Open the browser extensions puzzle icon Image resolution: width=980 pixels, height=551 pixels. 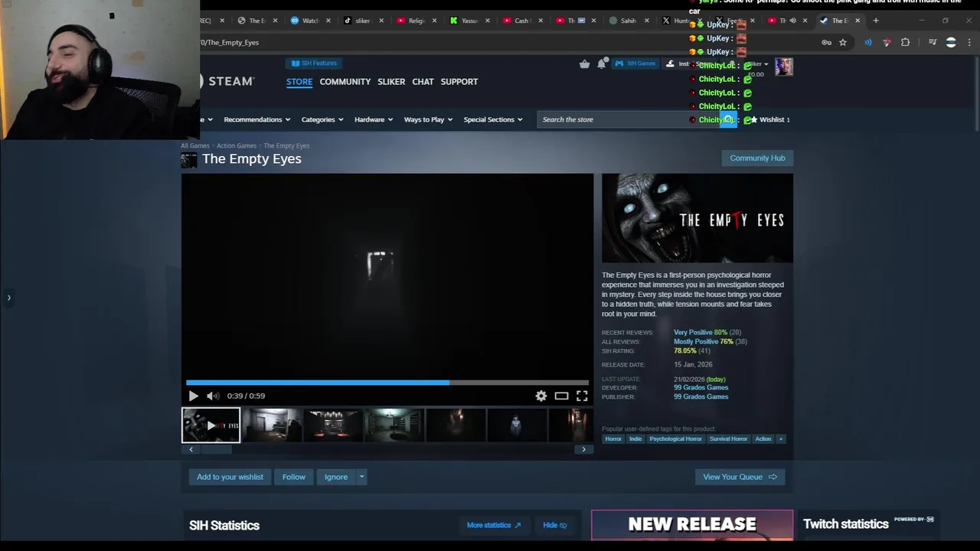coord(905,42)
